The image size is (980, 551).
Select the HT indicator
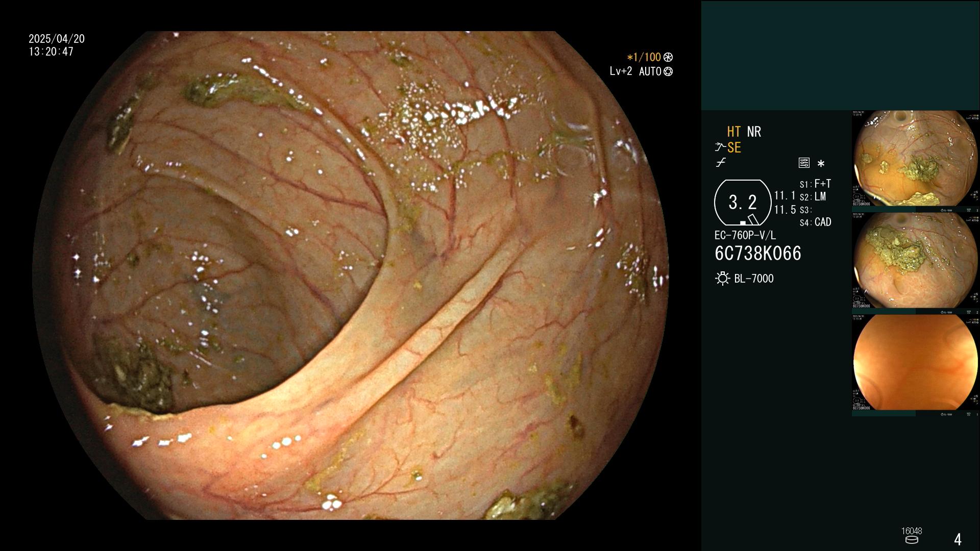click(x=734, y=132)
